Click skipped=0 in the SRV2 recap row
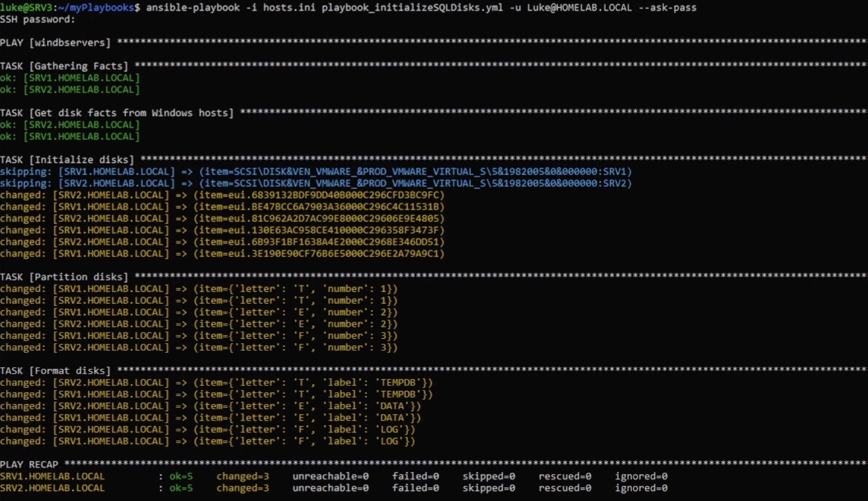868x501 pixels. coord(489,488)
